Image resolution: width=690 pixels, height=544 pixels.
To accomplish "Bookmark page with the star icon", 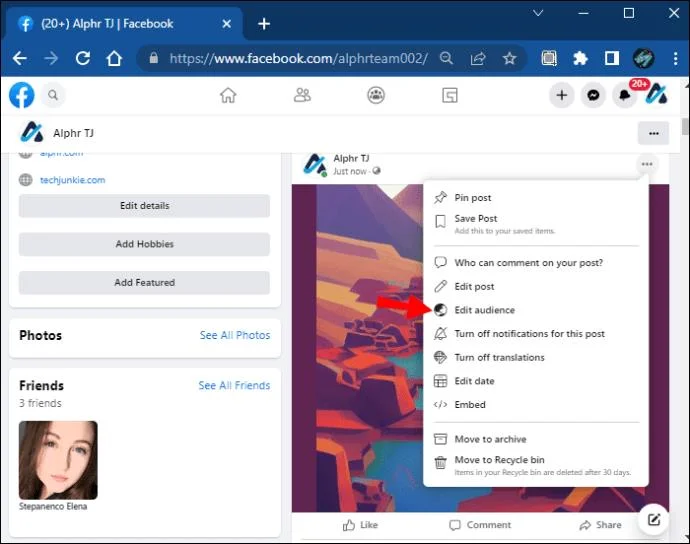I will [x=509, y=58].
